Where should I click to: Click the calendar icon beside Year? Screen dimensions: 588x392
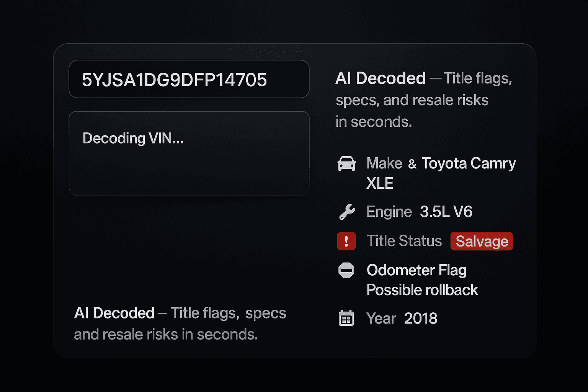346,318
